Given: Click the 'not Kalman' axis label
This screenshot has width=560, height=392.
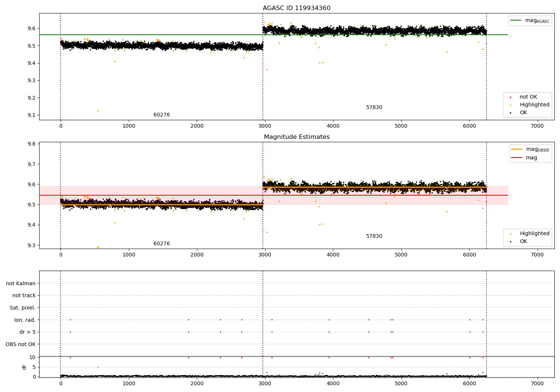Looking at the screenshot, I should pos(21,284).
